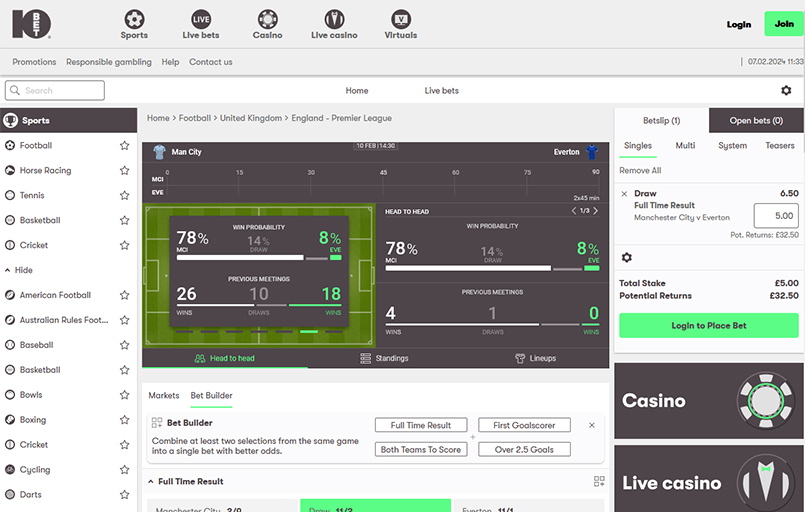Choose Over 2.5 Goals option

pos(524,449)
